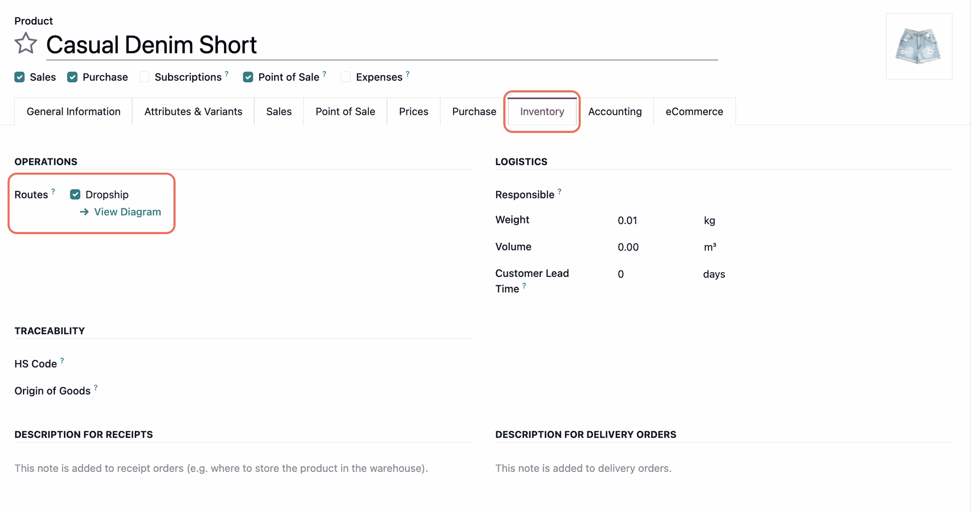The width and height of the screenshot is (980, 512).
Task: Open help tooltip beside Responsible field
Action: point(559,191)
